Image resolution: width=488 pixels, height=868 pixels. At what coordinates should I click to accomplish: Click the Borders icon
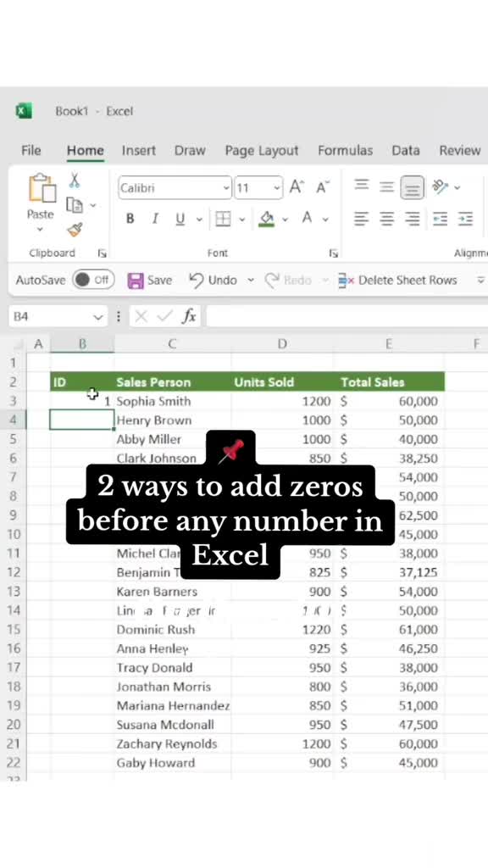coord(223,219)
